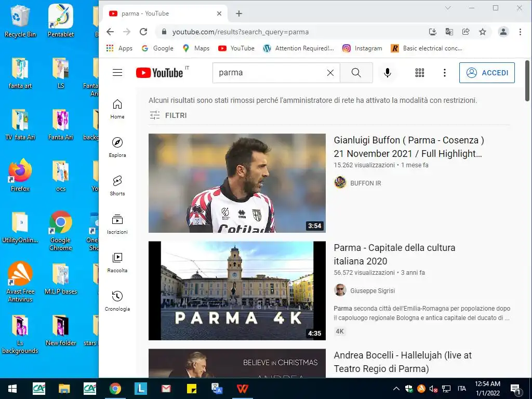Screen dimensions: 532x399
Task: Open the Gianluigi Buffon Parma - Cosenza title
Action: pos(409,147)
